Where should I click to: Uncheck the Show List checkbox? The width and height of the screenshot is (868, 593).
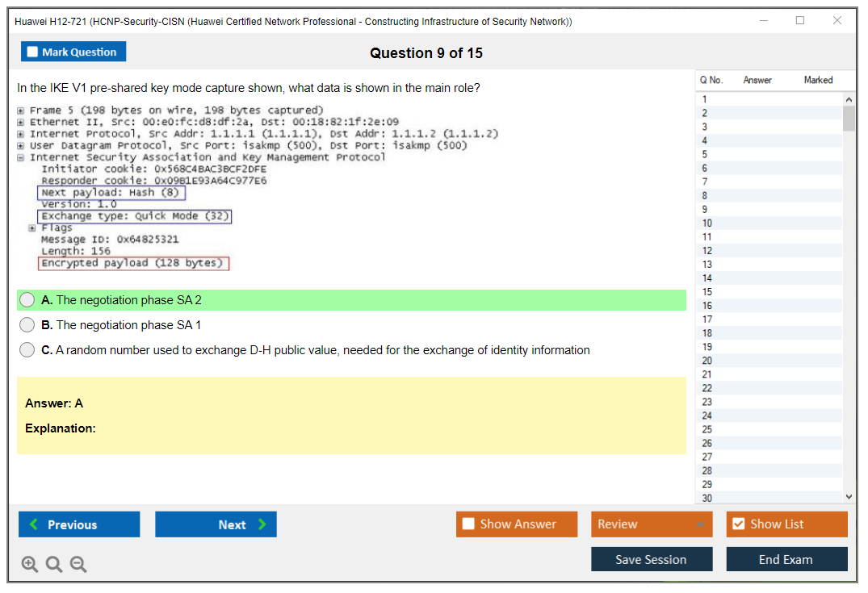pyautogui.click(x=738, y=524)
